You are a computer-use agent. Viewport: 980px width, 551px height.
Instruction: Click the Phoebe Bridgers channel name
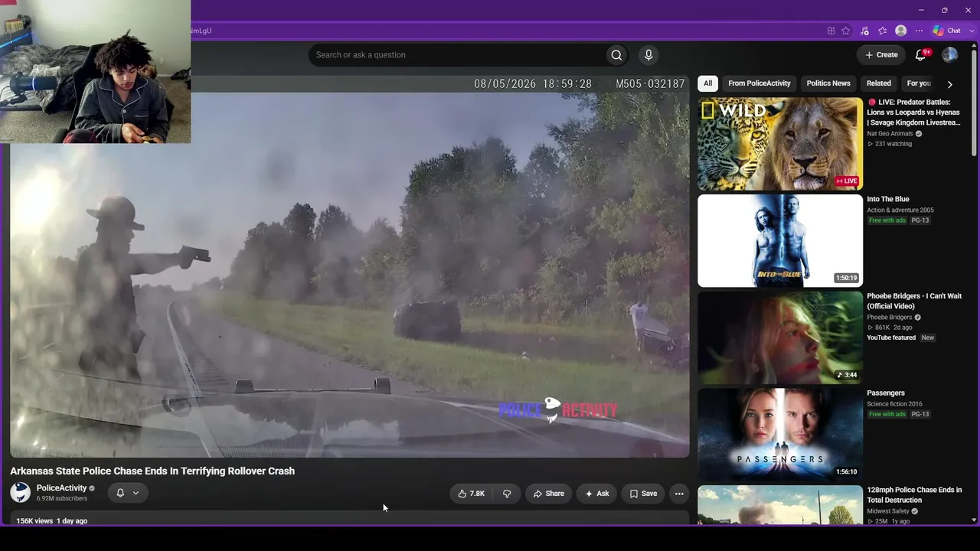pyautogui.click(x=890, y=318)
